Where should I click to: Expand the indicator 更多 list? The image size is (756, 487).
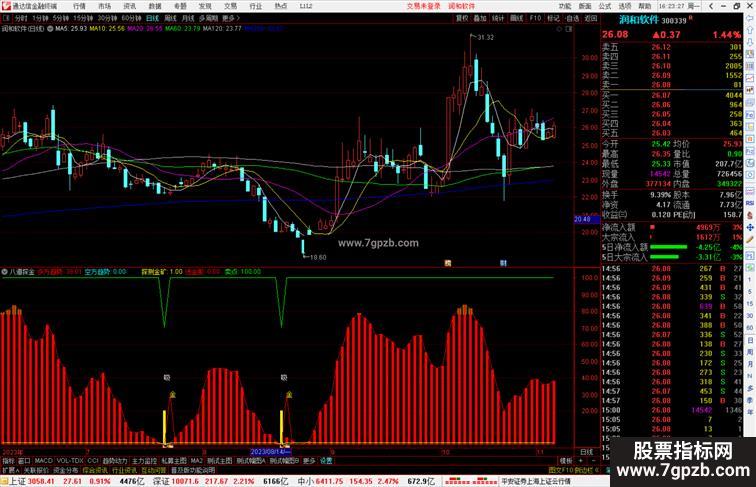309,461
